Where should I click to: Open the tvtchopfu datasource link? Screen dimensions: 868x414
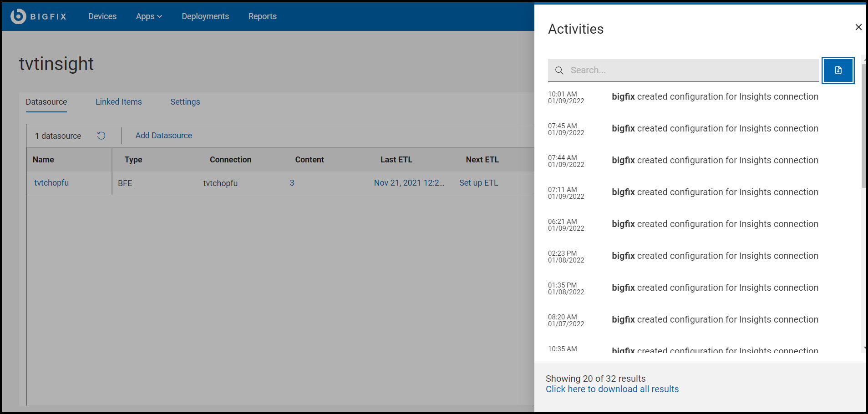click(51, 183)
